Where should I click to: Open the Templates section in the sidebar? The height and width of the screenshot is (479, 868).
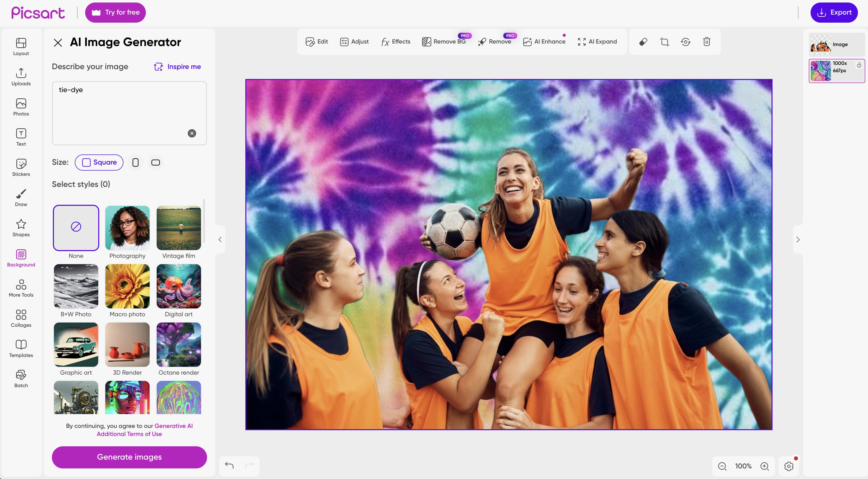point(21,348)
